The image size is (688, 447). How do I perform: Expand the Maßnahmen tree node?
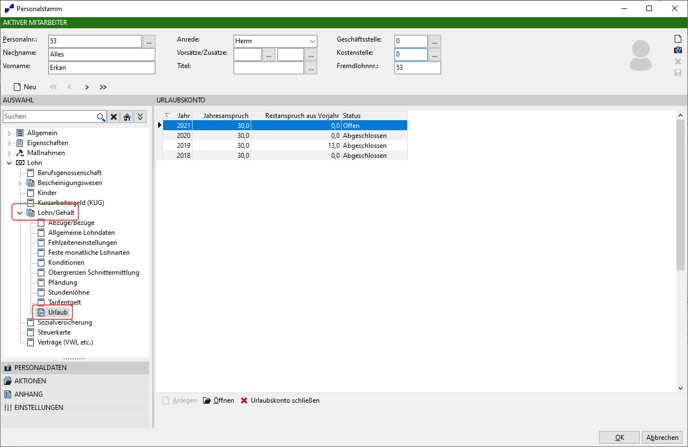pyautogui.click(x=9, y=153)
